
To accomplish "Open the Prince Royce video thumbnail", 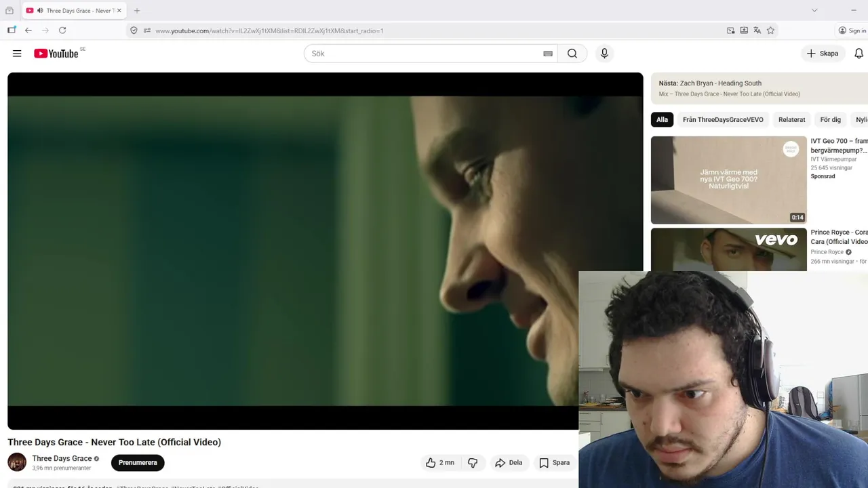I will pyautogui.click(x=729, y=249).
